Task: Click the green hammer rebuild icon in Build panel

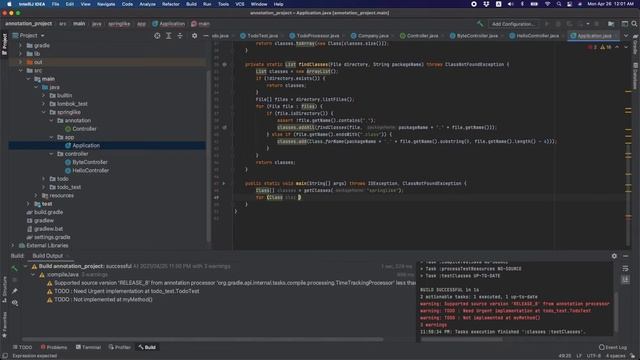Action: pos(15,269)
